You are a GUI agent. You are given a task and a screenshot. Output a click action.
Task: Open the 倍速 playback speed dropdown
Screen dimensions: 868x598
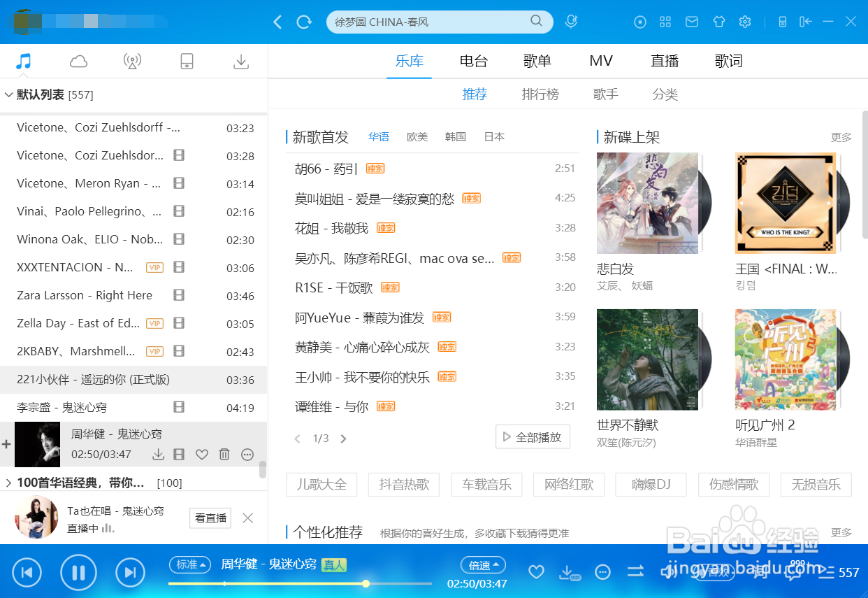[x=483, y=565]
